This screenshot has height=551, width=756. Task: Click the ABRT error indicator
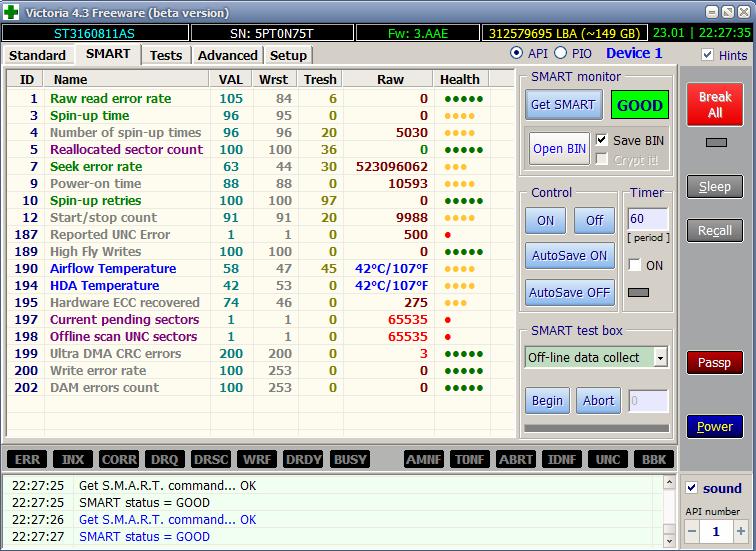pos(516,459)
